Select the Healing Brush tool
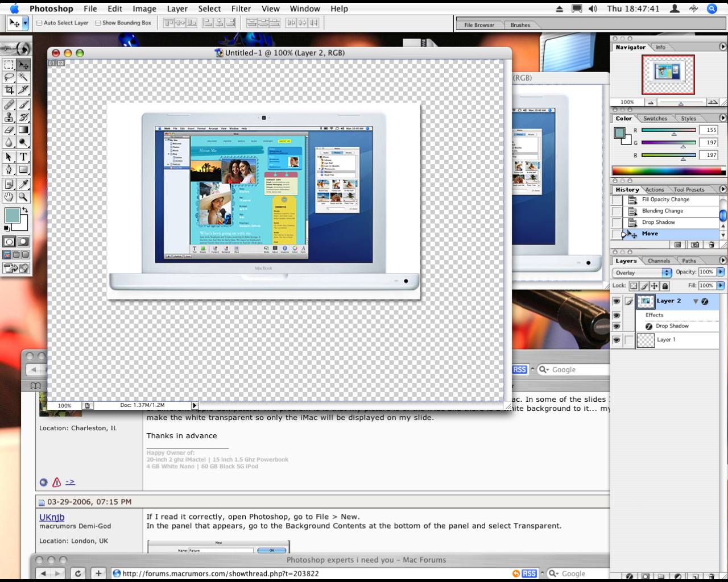This screenshot has width=728, height=582. point(9,105)
